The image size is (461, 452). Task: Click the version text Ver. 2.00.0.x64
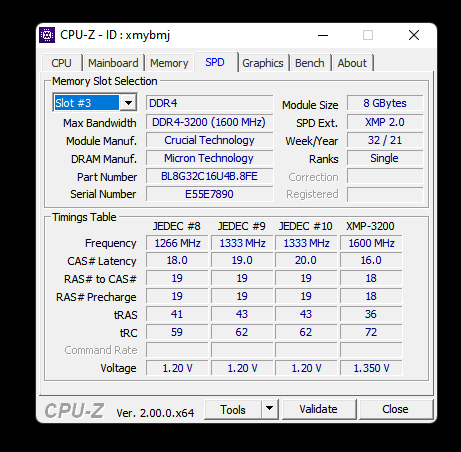click(155, 413)
